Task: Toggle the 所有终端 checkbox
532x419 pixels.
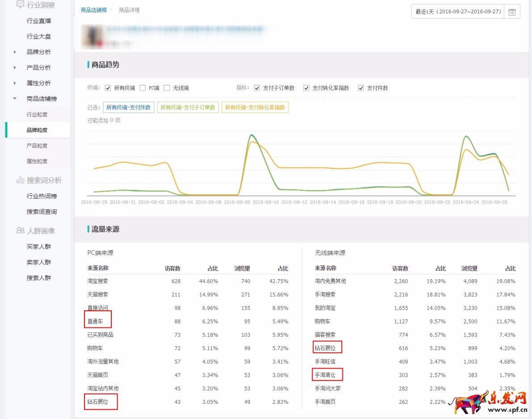Action: 108,88
